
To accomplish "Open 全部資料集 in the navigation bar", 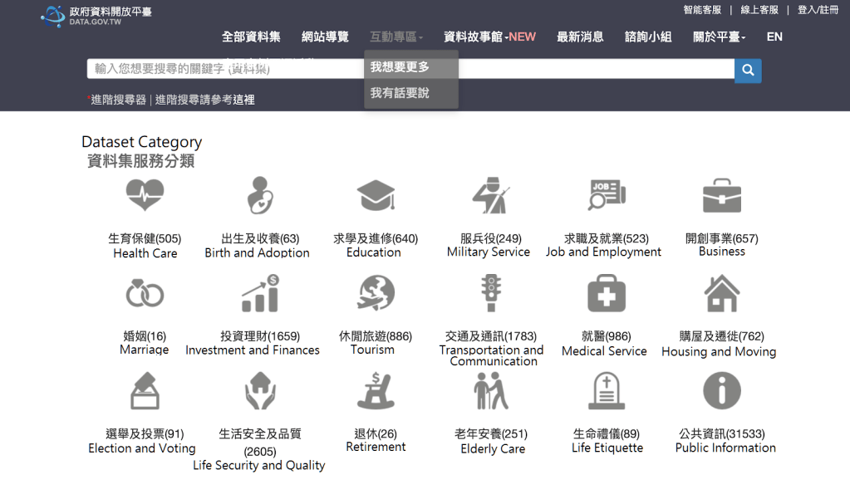I will point(251,37).
